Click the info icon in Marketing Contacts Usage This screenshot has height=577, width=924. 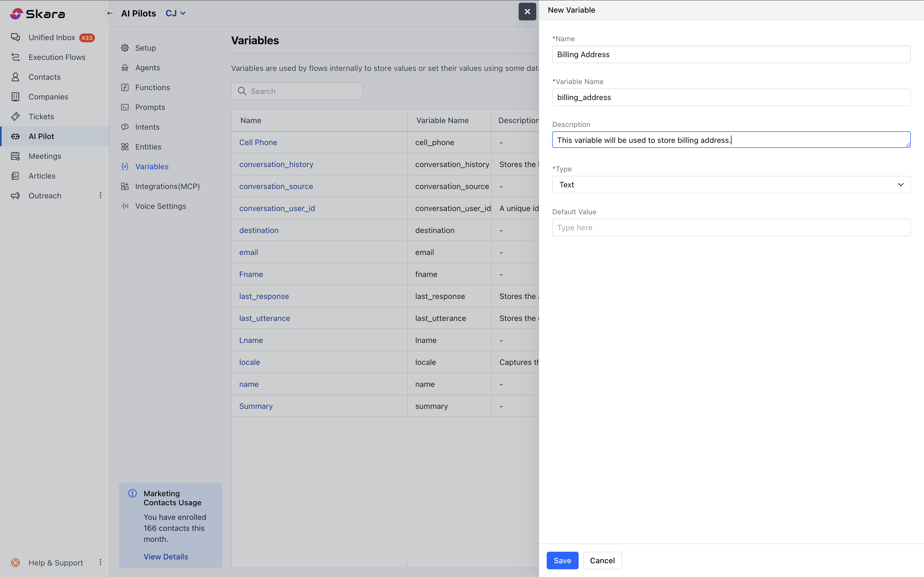[x=133, y=493]
